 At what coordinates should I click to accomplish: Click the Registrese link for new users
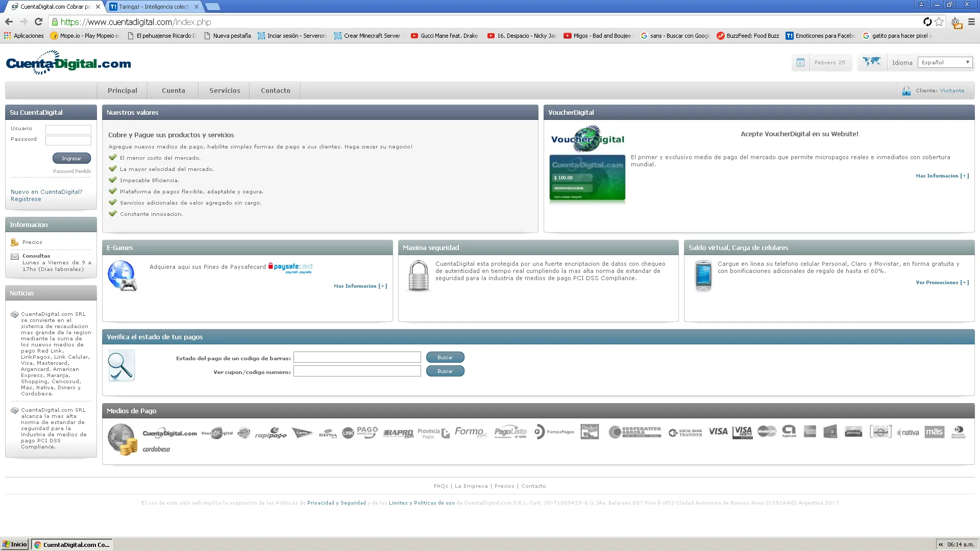(x=26, y=199)
